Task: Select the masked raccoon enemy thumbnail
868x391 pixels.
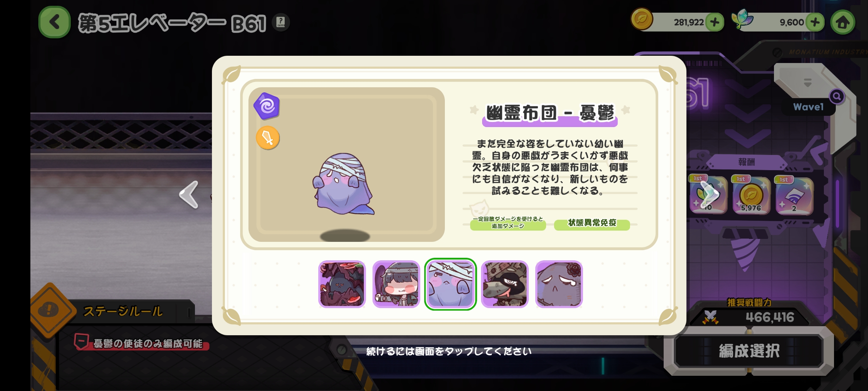Action: tap(505, 284)
